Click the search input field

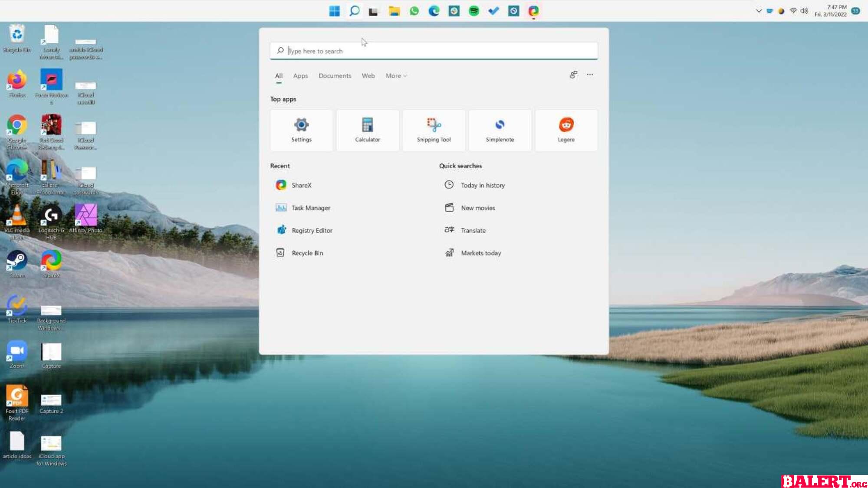[434, 51]
